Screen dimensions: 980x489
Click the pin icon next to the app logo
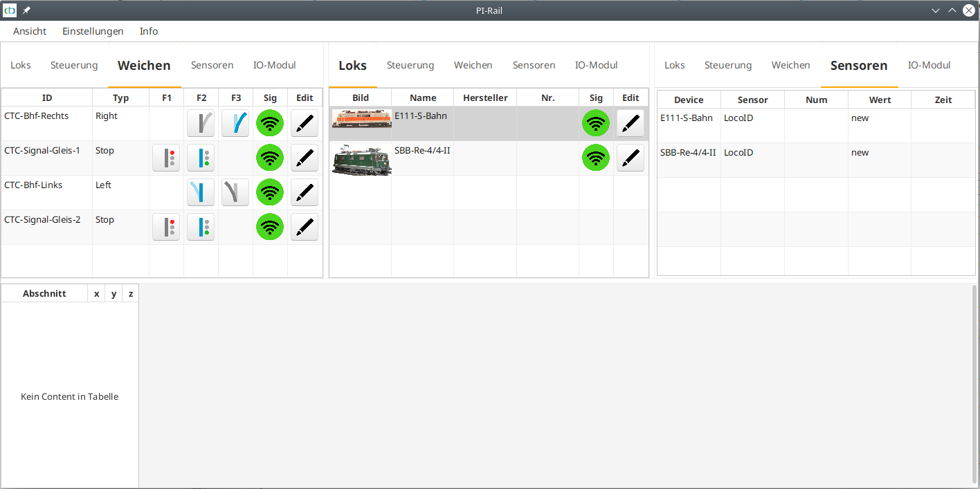click(26, 10)
